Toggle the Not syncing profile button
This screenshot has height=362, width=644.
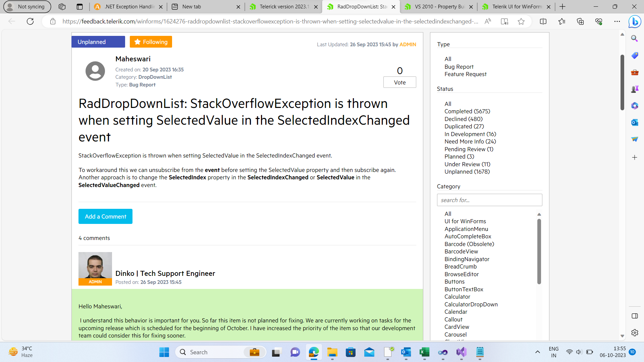coord(27,6)
